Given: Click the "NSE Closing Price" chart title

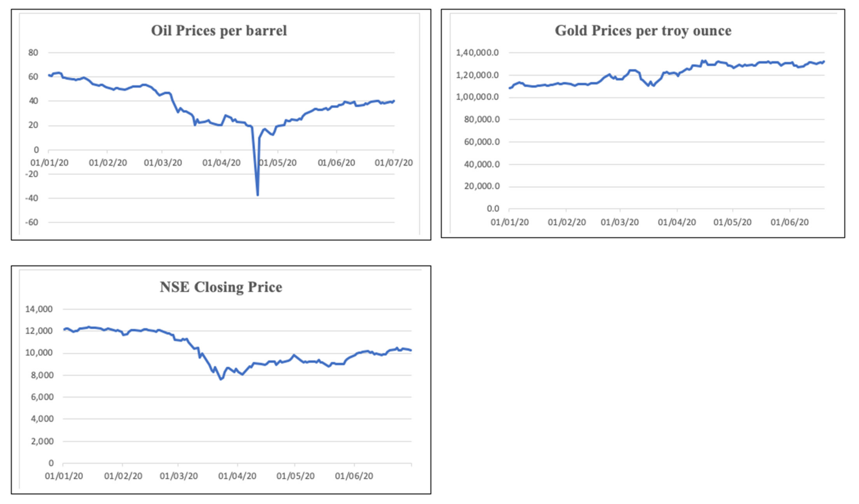Looking at the screenshot, I should (221, 287).
